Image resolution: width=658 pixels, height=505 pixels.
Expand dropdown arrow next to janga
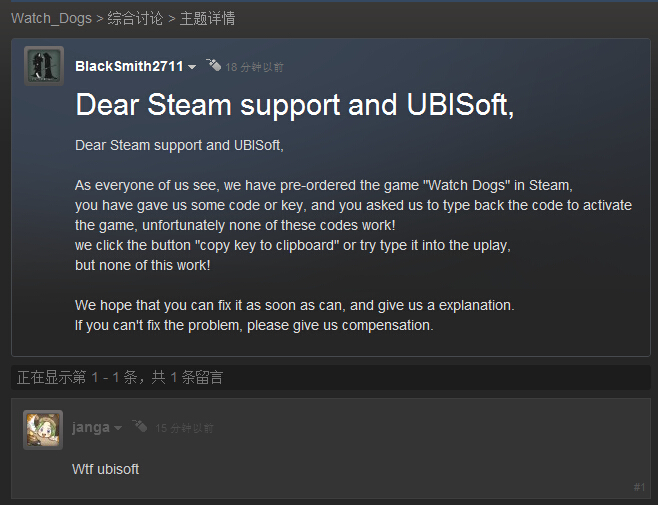pyautogui.click(x=118, y=428)
